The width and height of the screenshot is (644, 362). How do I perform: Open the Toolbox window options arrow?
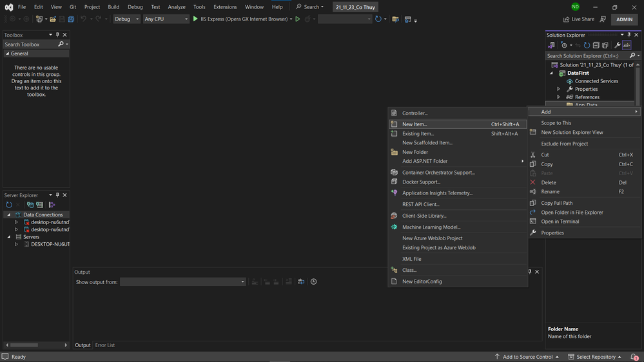[x=50, y=35]
